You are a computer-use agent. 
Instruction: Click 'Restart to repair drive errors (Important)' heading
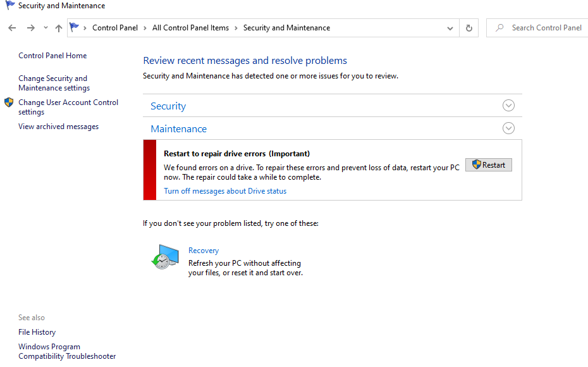pos(236,154)
